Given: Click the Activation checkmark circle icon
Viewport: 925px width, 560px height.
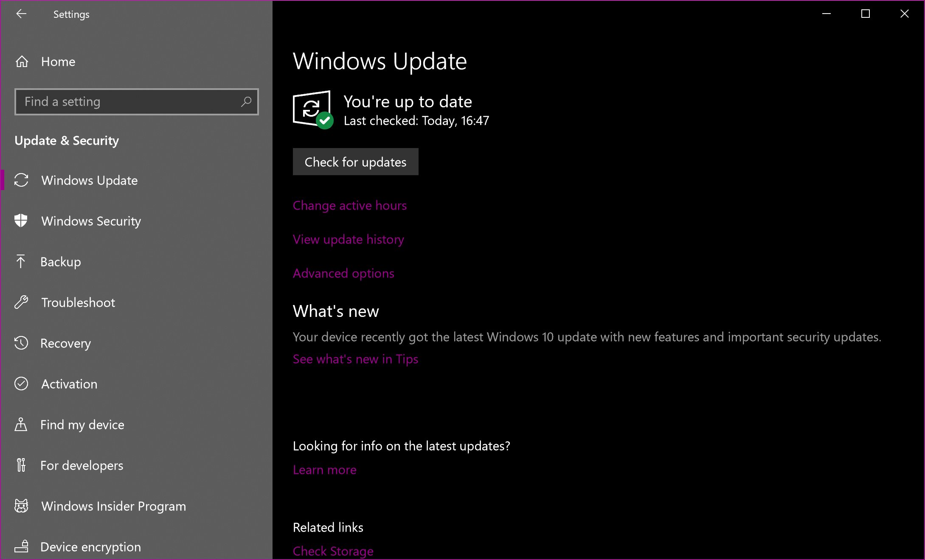Looking at the screenshot, I should point(21,384).
